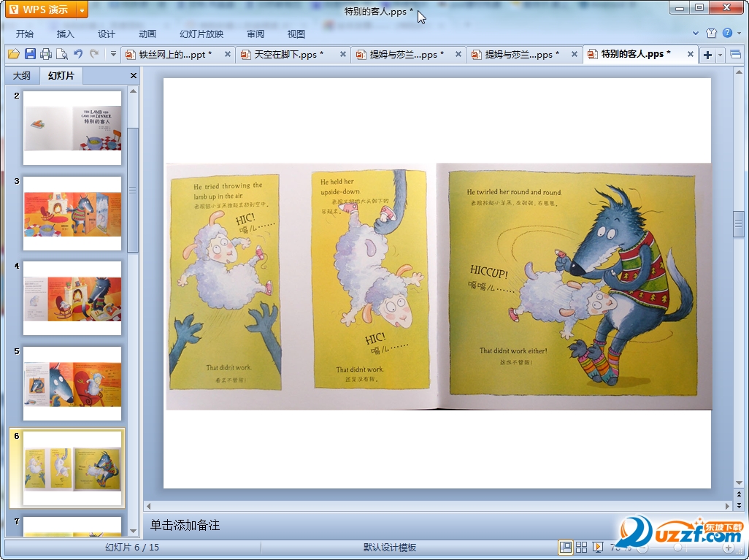The image size is (749, 560).
Task: Start slideshow from status bar play icon
Action: pos(597,547)
